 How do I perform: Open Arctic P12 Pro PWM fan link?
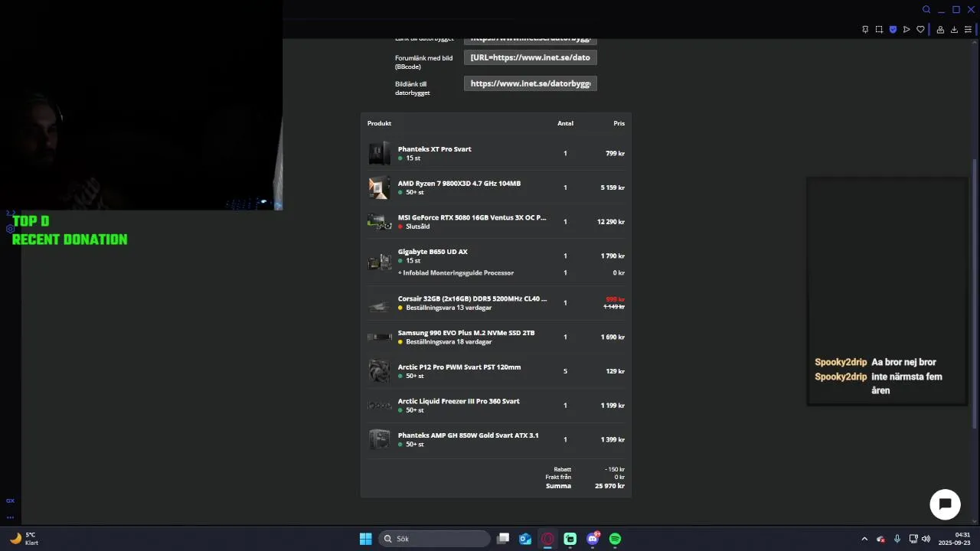click(459, 367)
